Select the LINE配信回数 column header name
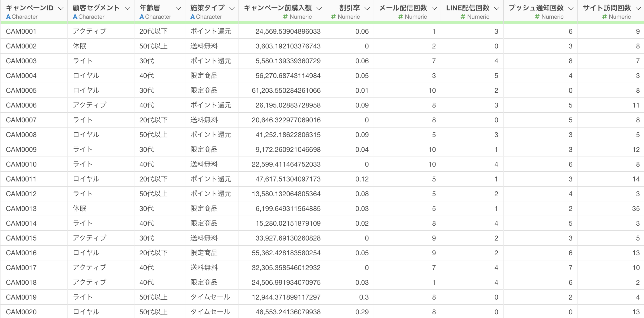 468,8
